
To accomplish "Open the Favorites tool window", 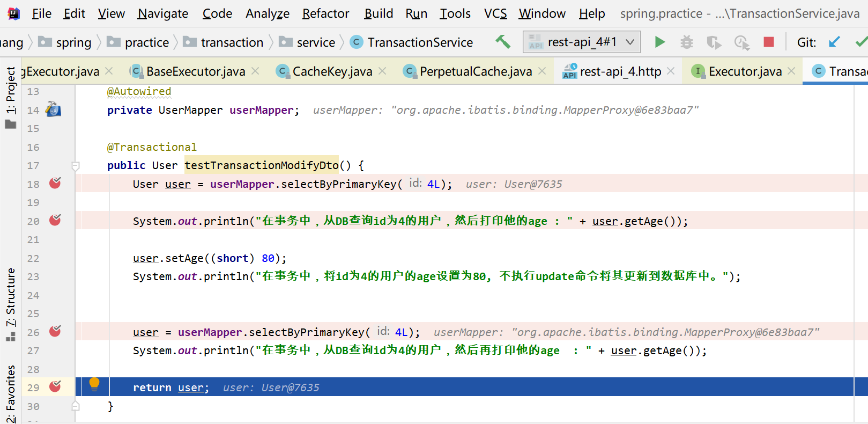I will [11, 394].
